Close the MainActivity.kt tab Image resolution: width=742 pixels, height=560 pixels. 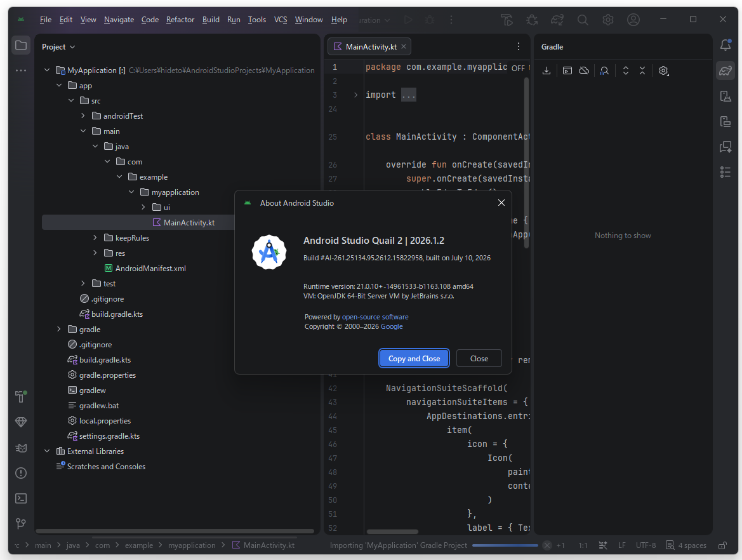tap(404, 46)
